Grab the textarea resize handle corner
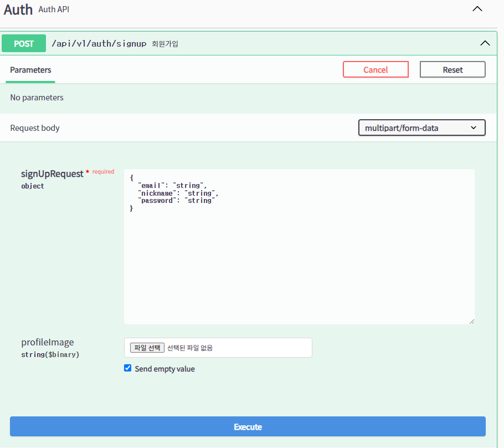The image size is (504, 448). tap(471, 321)
